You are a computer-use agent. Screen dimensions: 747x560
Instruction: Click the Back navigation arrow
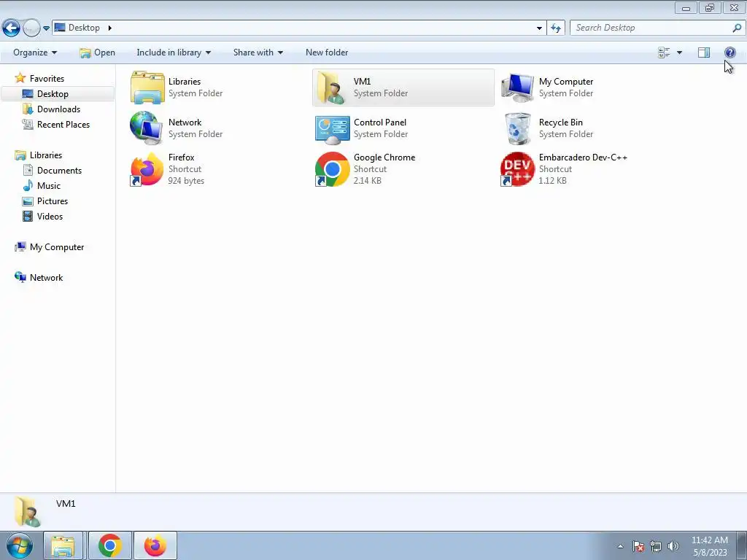[x=12, y=28]
